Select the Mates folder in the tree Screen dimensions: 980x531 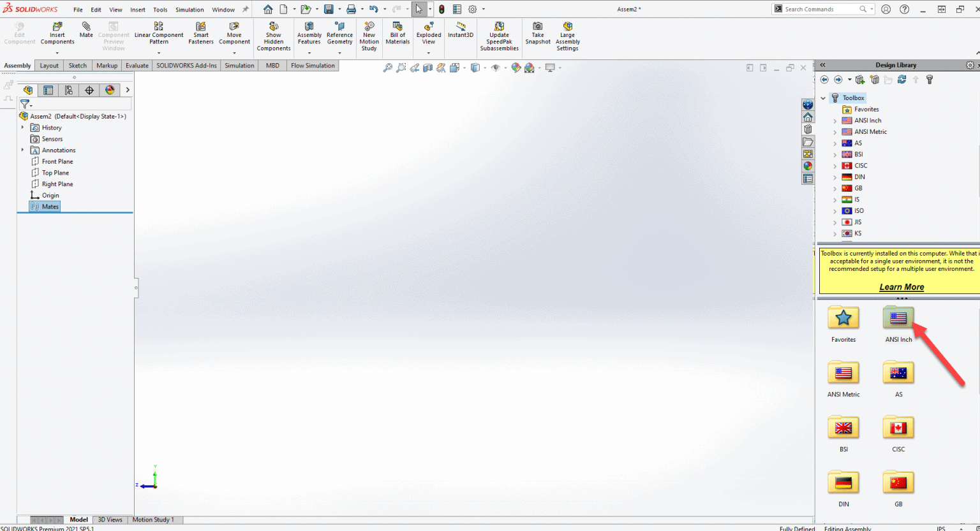45,207
